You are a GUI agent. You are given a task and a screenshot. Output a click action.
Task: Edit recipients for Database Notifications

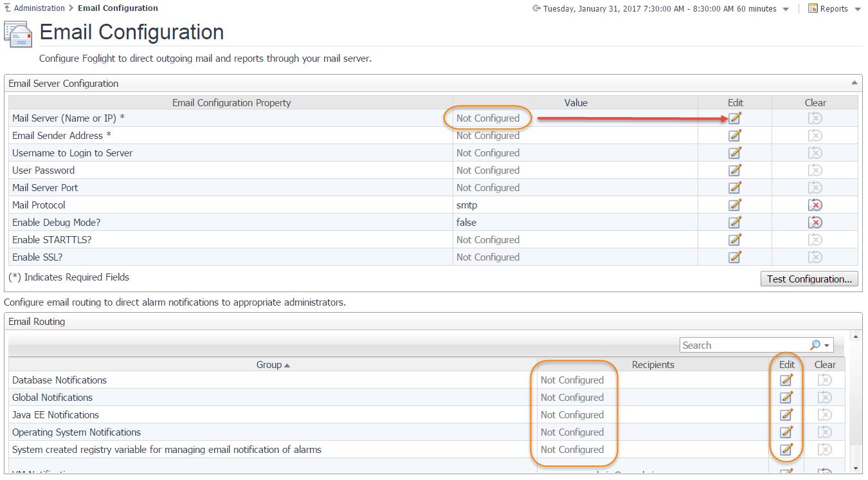point(786,380)
